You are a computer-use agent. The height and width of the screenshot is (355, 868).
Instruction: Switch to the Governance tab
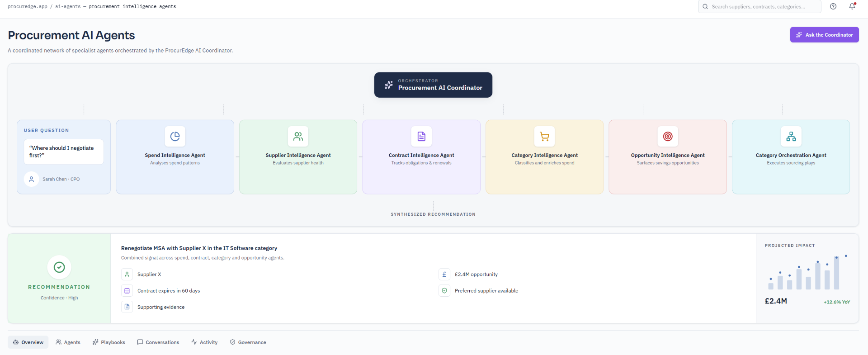248,342
